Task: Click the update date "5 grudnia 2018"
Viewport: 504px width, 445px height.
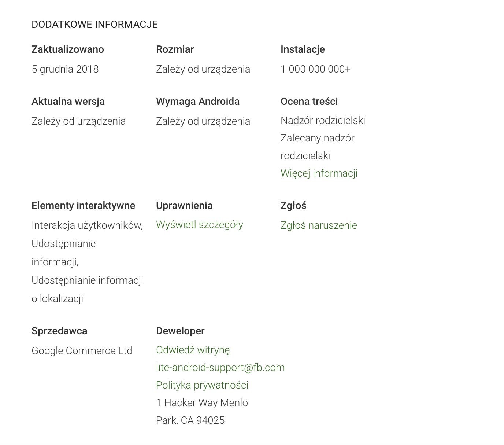Action: coord(65,69)
